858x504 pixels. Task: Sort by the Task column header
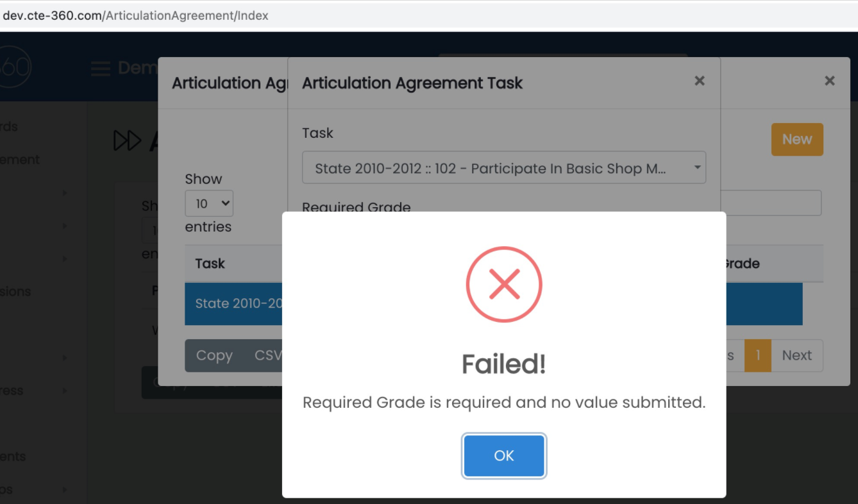(210, 264)
